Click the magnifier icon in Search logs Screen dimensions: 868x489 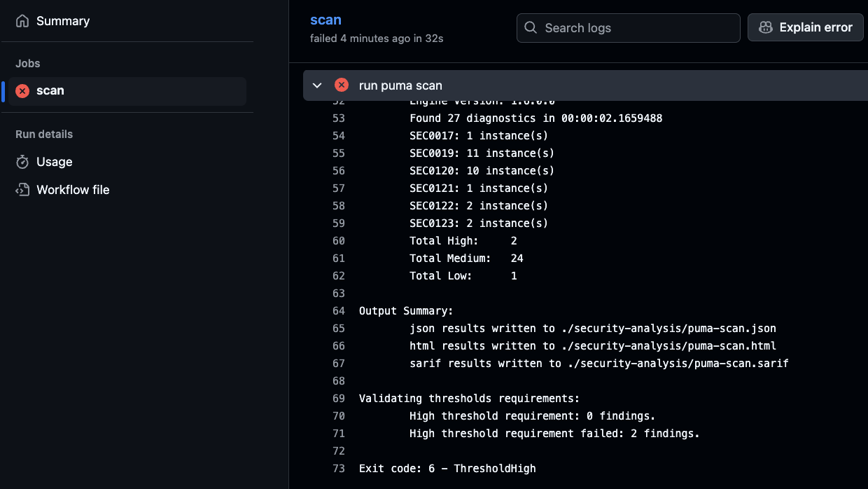531,28
